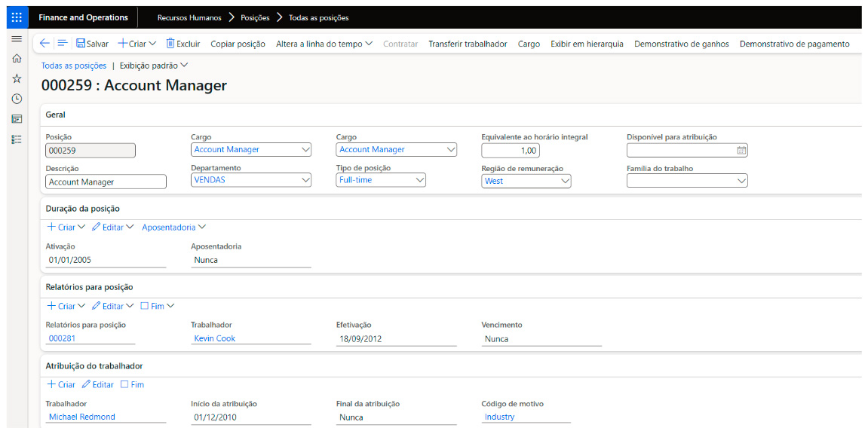This screenshot has height=434, width=868.
Task: Click the Salvar button
Action: 92,44
